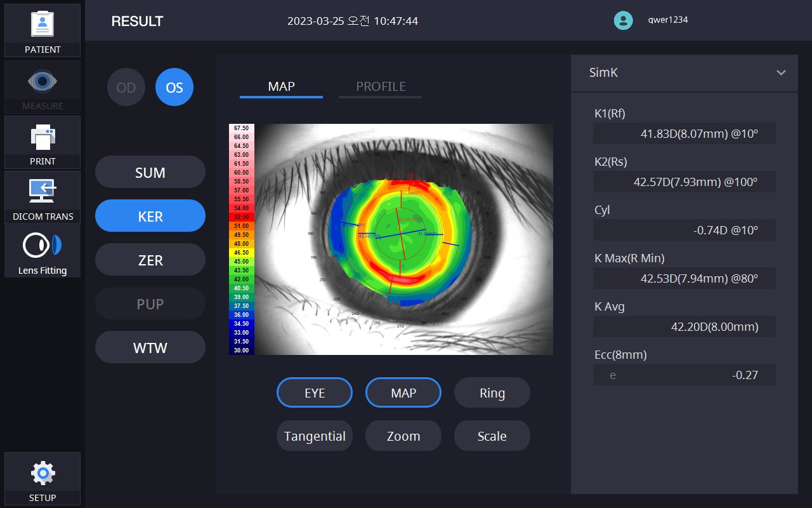This screenshot has height=508, width=812.
Task: Click the K1(Rf) value field
Action: (684, 134)
